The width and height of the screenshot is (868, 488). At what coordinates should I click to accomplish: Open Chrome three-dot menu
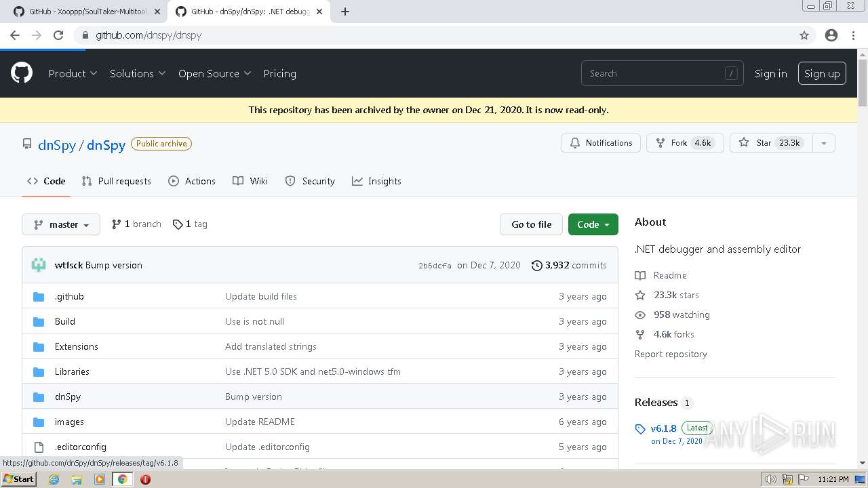(853, 35)
